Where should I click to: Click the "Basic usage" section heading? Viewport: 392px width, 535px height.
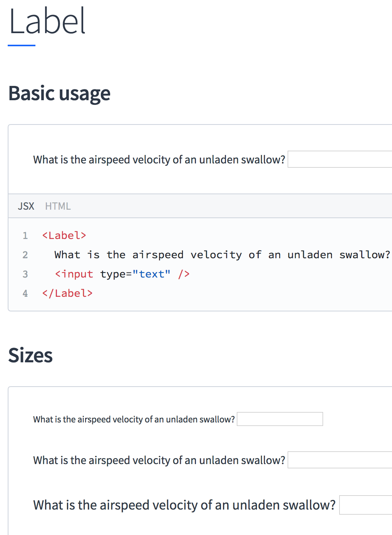click(x=59, y=93)
